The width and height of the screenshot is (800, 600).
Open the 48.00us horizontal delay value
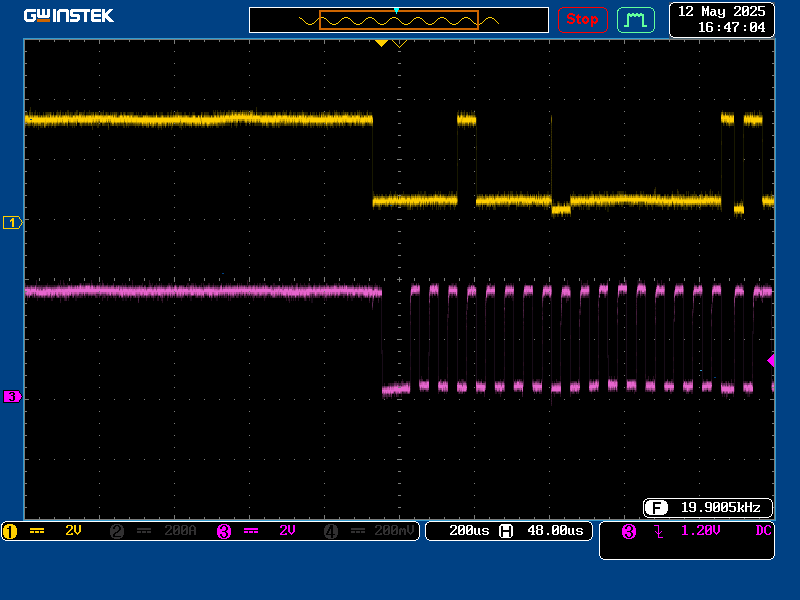click(x=555, y=531)
